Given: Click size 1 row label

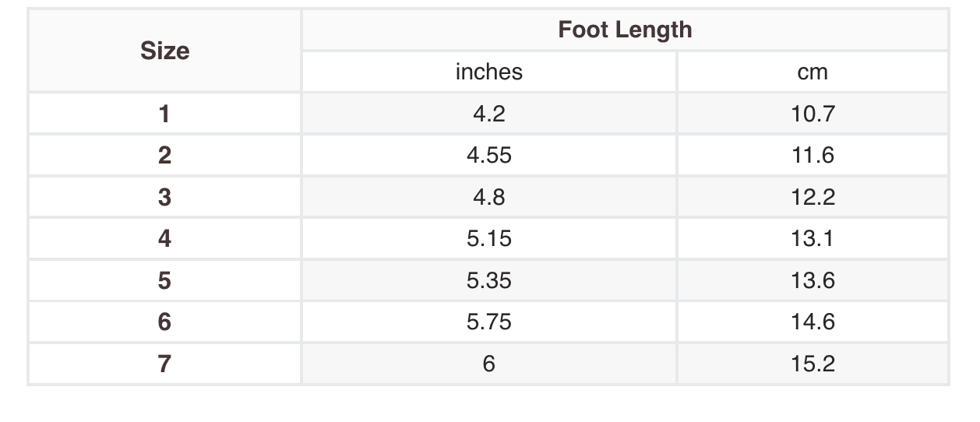Looking at the screenshot, I should 164,114.
